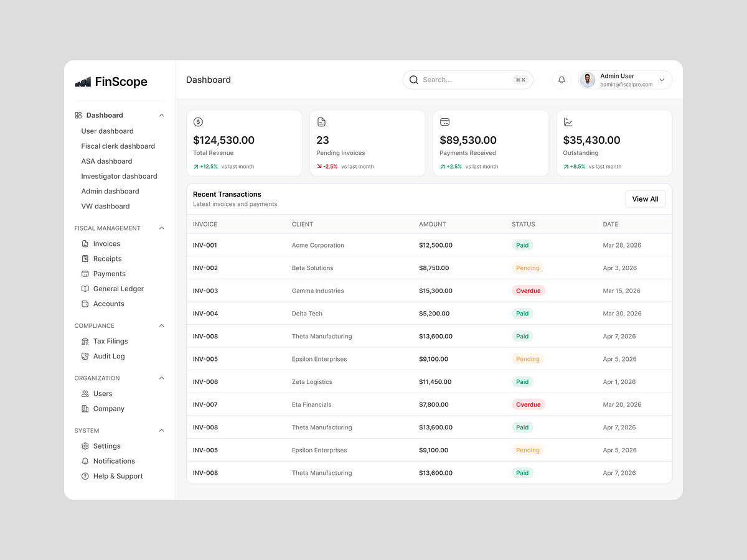Image resolution: width=747 pixels, height=560 pixels.
Task: Click the admin@fiscalpro.com email text
Action: click(x=626, y=85)
